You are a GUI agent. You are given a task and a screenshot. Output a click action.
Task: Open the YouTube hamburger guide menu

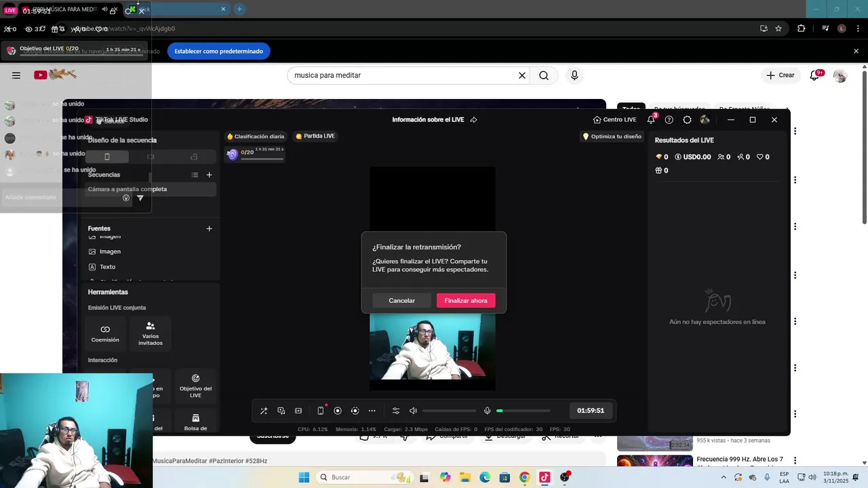(x=16, y=75)
